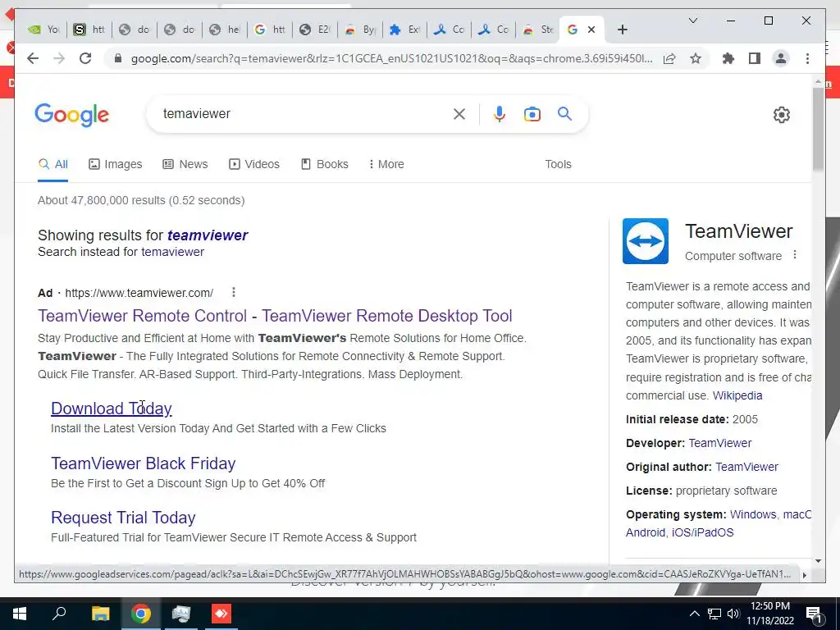The image size is (840, 630).
Task: Click the teamviewer corrected spelling link
Action: pos(208,235)
